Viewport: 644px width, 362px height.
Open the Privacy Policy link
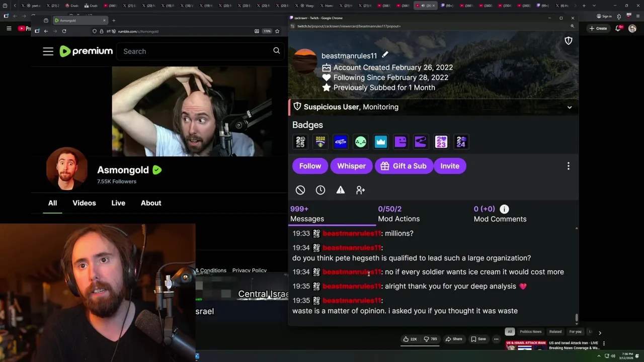(249, 270)
